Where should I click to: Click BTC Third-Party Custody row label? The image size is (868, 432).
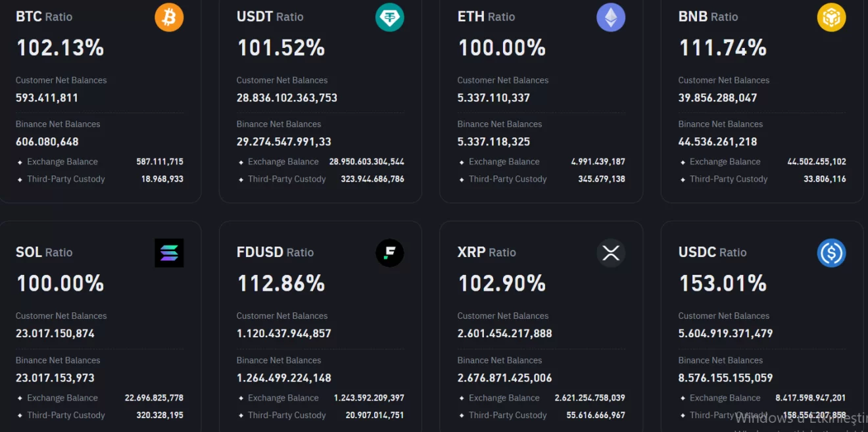[x=66, y=179]
